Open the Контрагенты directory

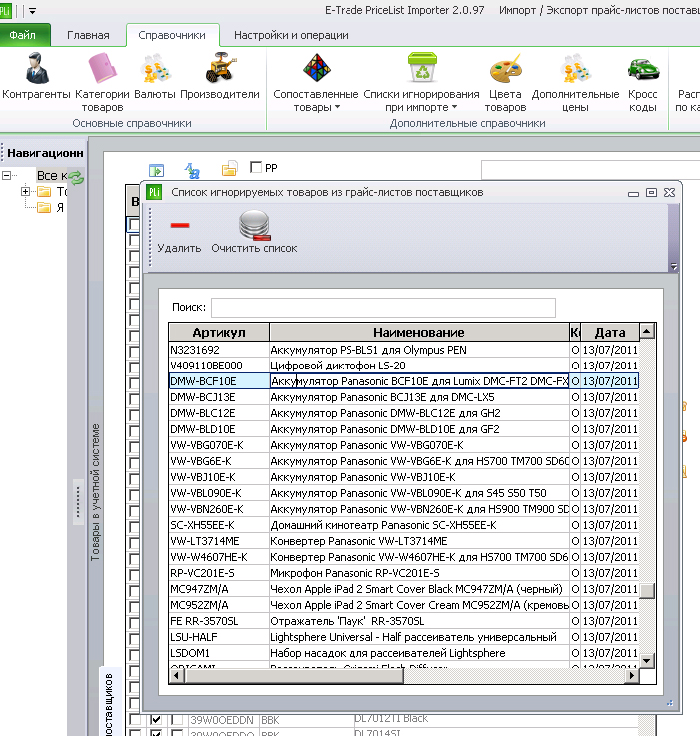pos(37,77)
